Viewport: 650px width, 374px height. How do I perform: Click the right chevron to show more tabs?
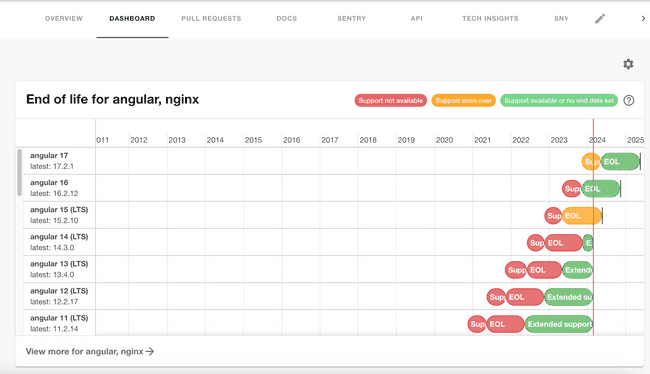pyautogui.click(x=643, y=19)
